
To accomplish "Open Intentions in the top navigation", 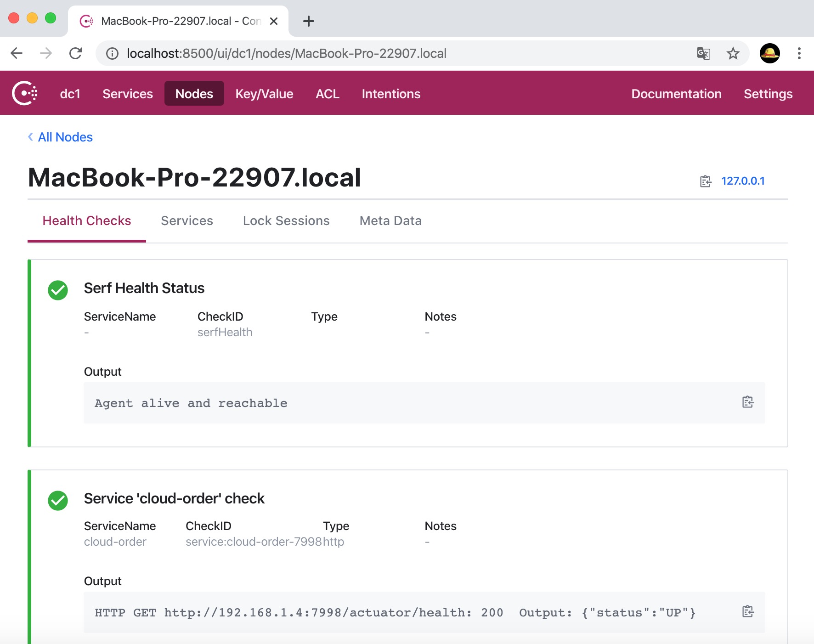I will coord(391,94).
